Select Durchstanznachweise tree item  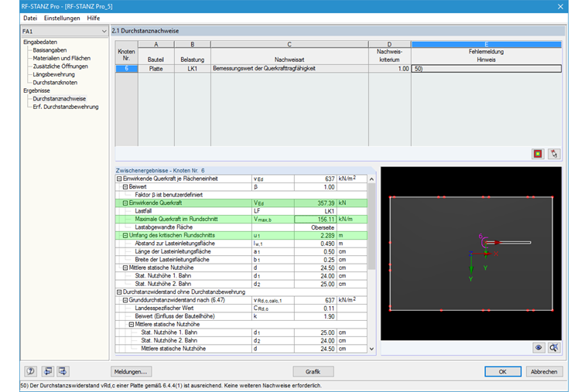[x=60, y=98]
